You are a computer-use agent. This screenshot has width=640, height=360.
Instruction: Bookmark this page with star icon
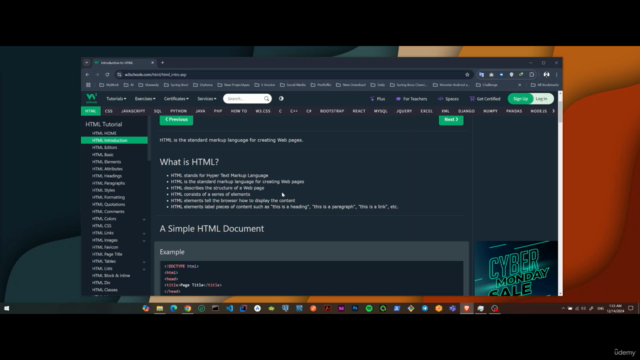coord(467,75)
